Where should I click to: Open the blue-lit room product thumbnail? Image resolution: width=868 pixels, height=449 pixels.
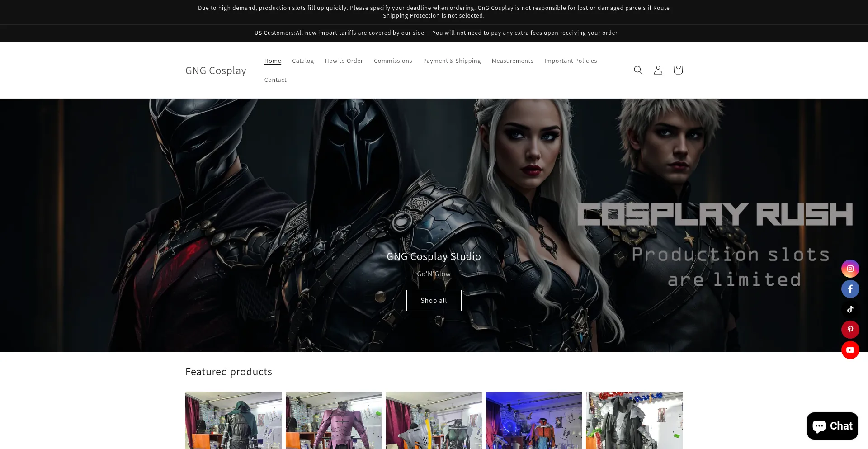tap(534, 421)
